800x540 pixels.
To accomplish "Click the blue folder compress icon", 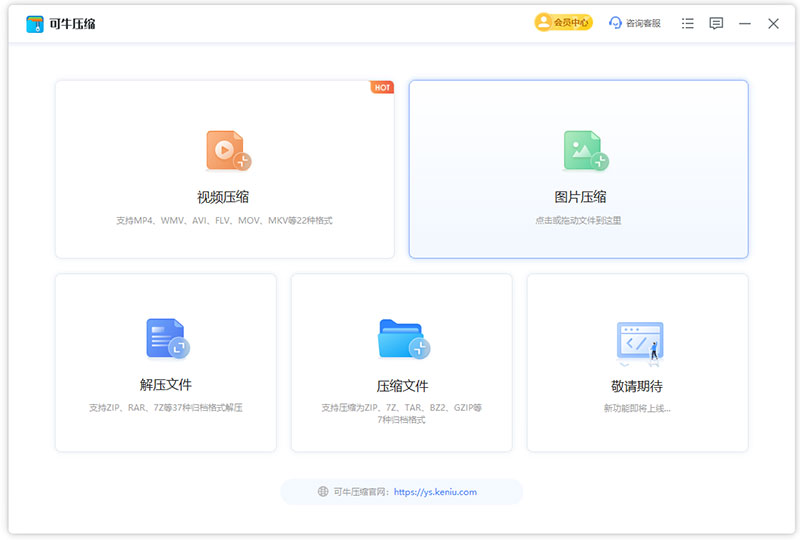I will [404, 339].
